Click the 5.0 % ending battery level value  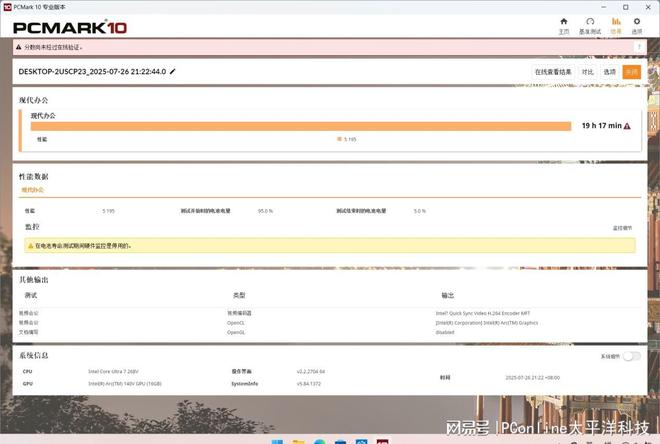click(420, 211)
